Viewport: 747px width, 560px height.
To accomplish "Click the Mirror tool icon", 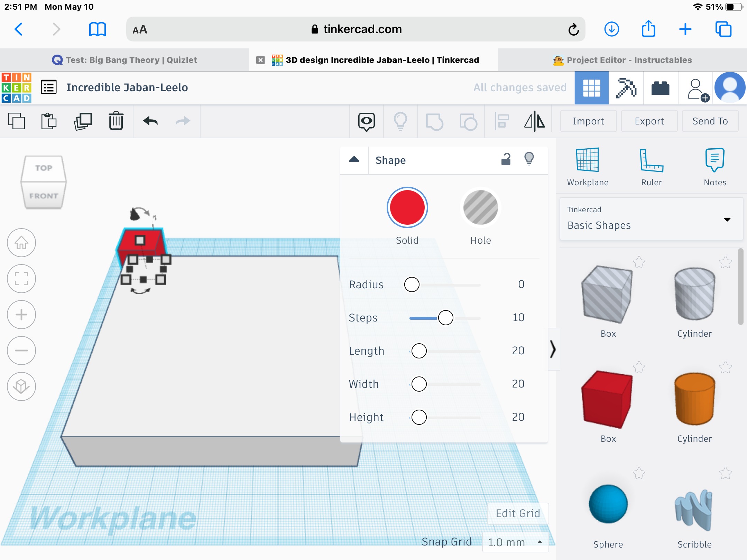I will tap(534, 121).
